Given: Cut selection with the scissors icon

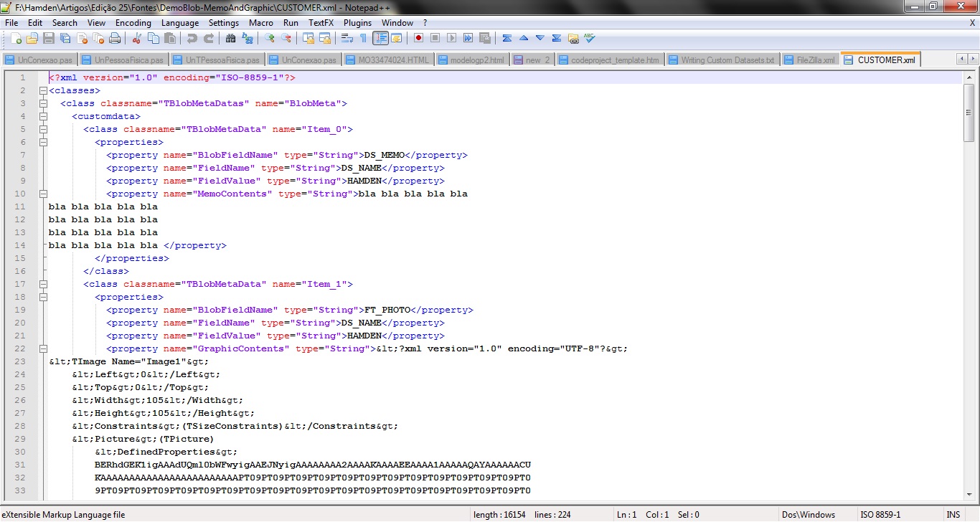Looking at the screenshot, I should [136, 38].
